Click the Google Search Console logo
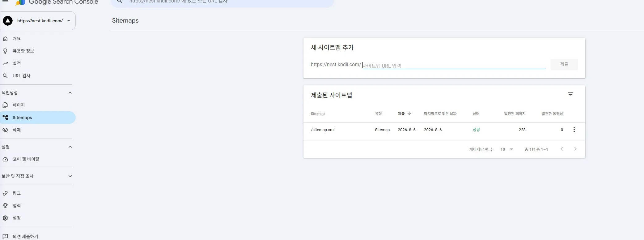 [x=57, y=2]
